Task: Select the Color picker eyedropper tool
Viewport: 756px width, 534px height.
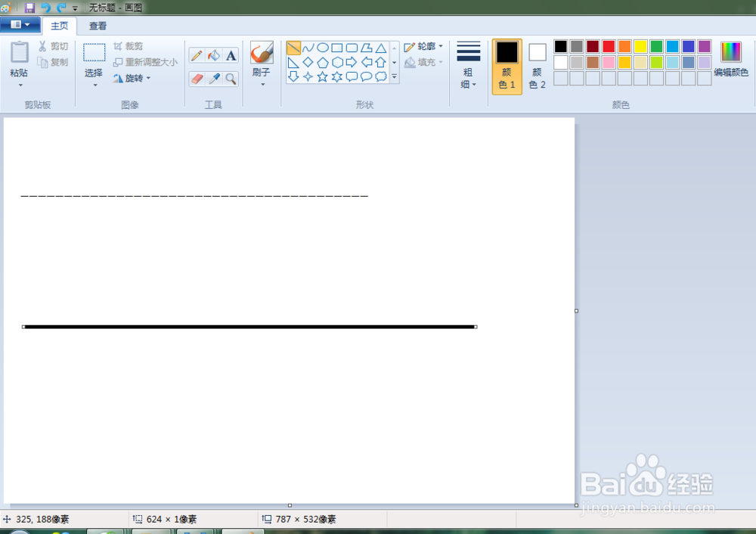Action: pyautogui.click(x=214, y=79)
